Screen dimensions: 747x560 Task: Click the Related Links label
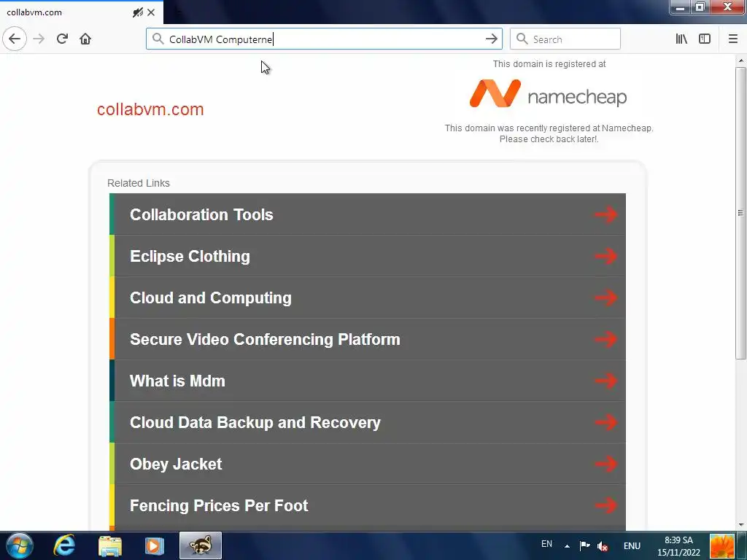pos(138,183)
